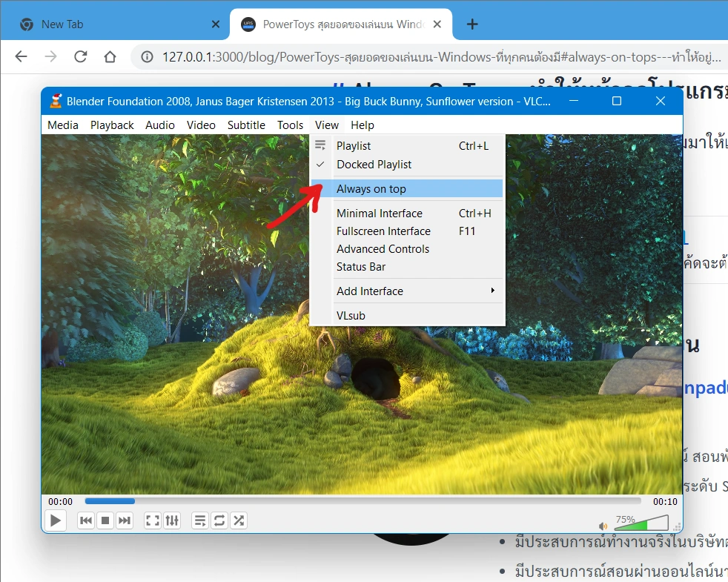Mute audio via the speaker icon

[x=603, y=526]
